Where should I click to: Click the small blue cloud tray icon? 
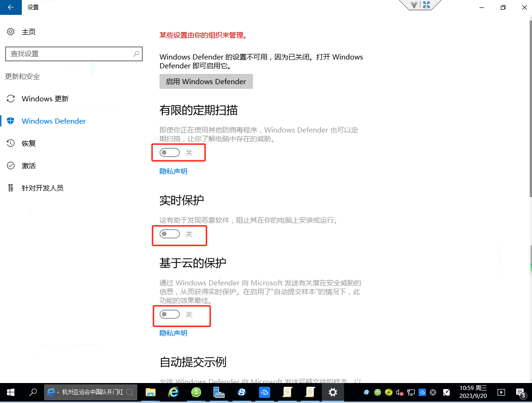pos(422,392)
